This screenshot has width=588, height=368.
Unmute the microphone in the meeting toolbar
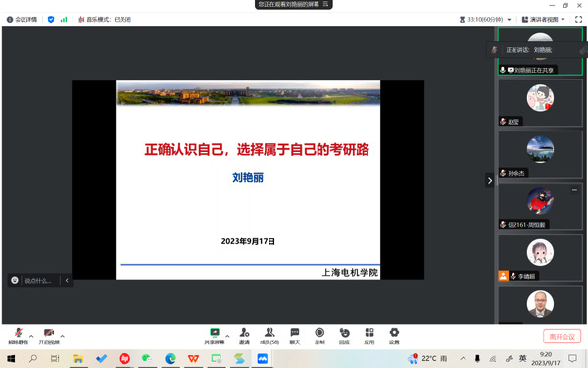click(x=18, y=336)
